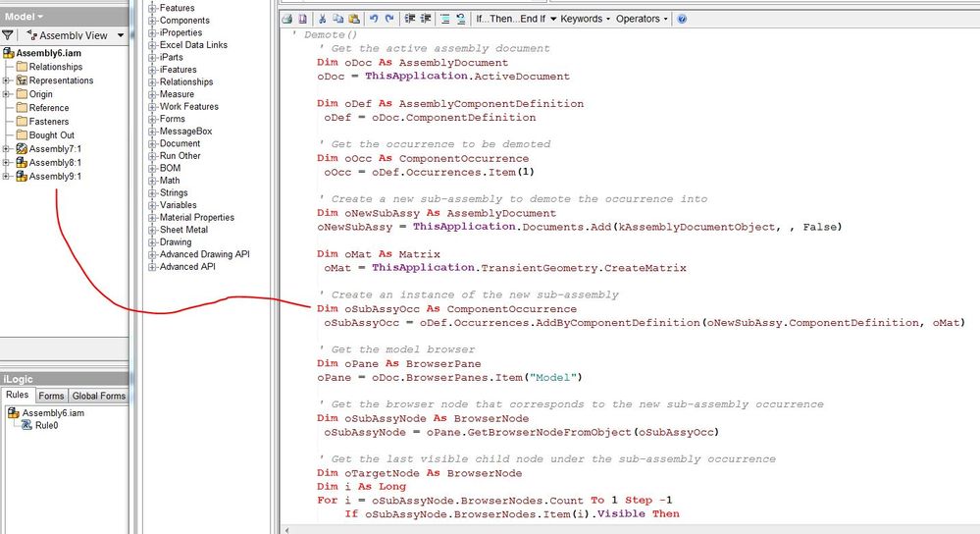Switch to the Rules tab
This screenshot has height=534, width=980.
tap(18, 395)
